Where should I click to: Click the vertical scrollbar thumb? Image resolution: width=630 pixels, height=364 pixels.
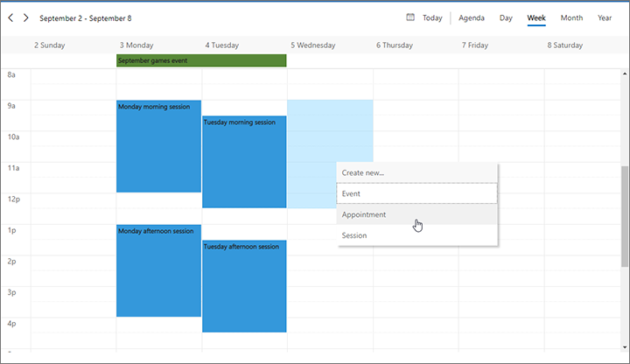[x=624, y=215]
